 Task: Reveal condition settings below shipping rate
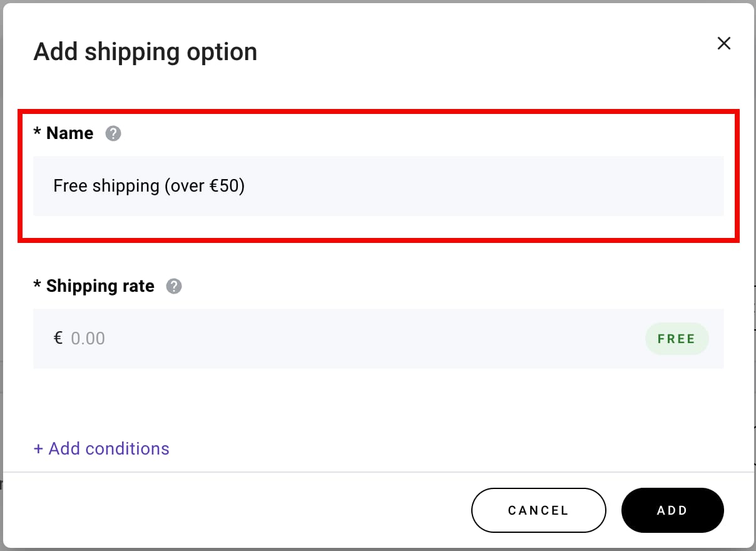click(x=101, y=448)
